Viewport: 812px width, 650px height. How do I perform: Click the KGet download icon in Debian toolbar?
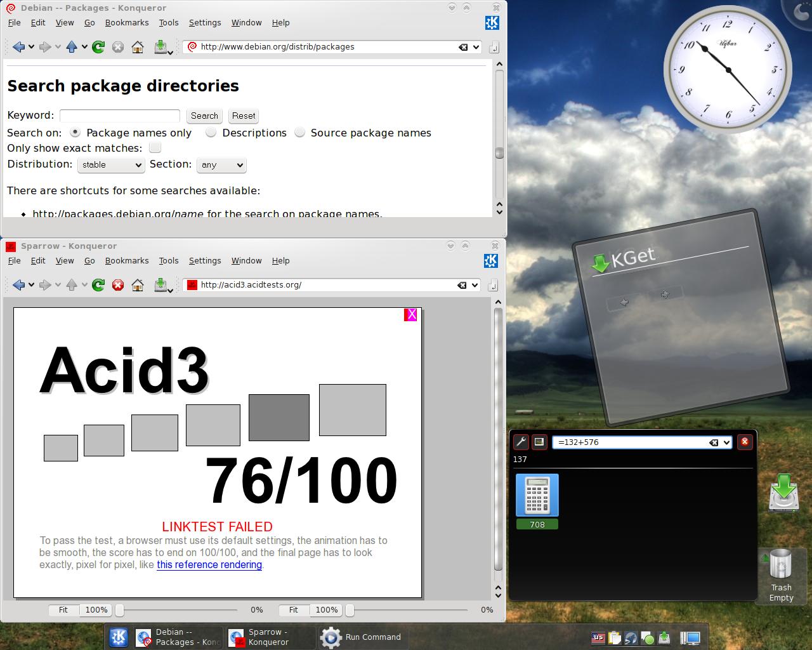click(161, 47)
